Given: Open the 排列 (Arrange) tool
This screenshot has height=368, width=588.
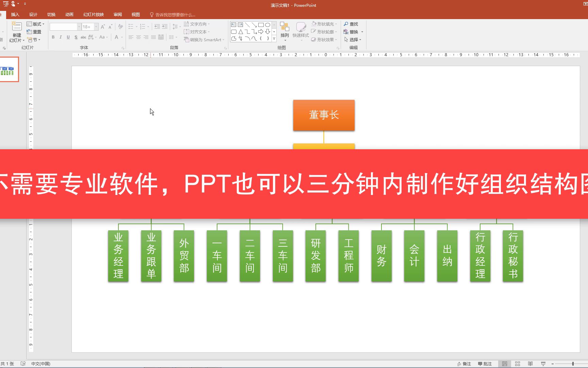Looking at the screenshot, I should 285,31.
